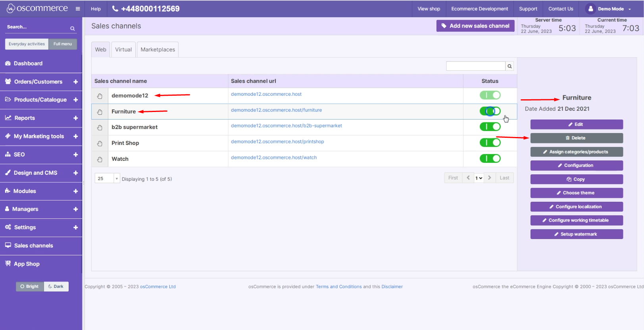
Task: Click the Design and CMS brush icon
Action: 8,172
